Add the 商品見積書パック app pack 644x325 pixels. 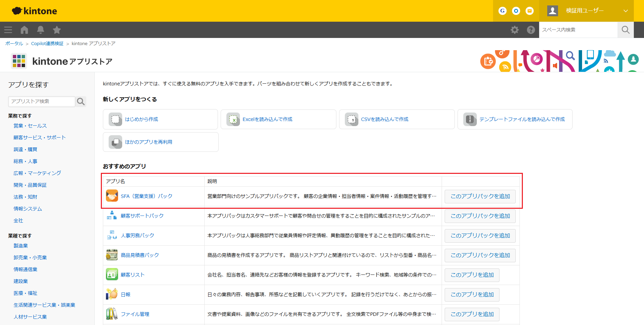[480, 255]
